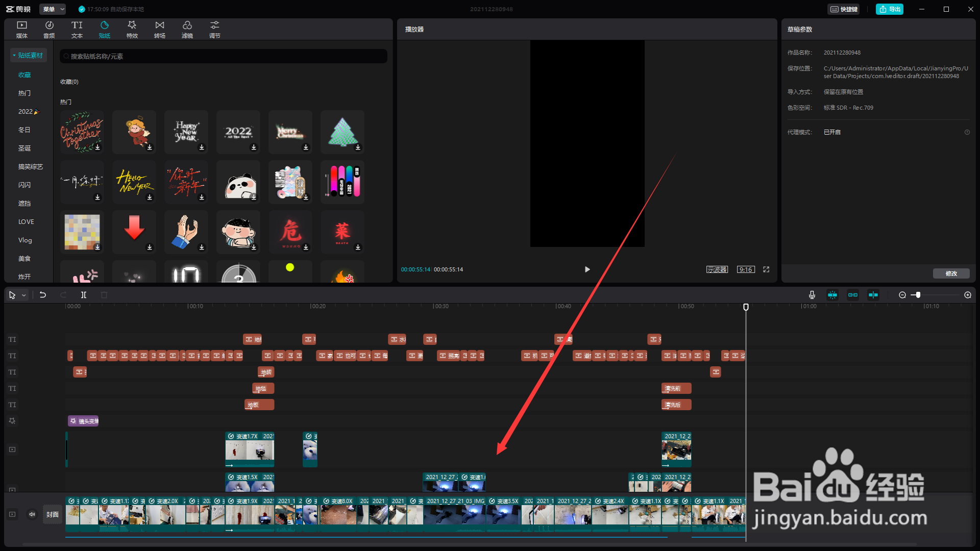Toggle clip linkage button
980x551 pixels.
[852, 295]
